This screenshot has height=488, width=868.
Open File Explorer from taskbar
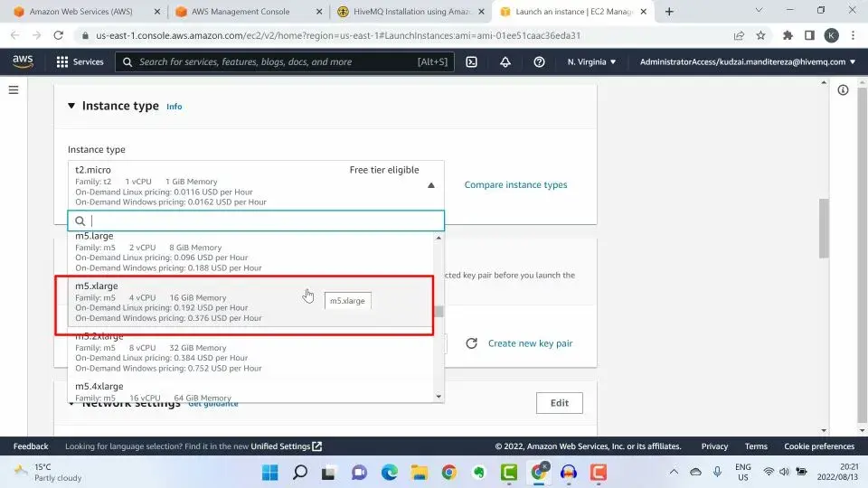pyautogui.click(x=420, y=473)
